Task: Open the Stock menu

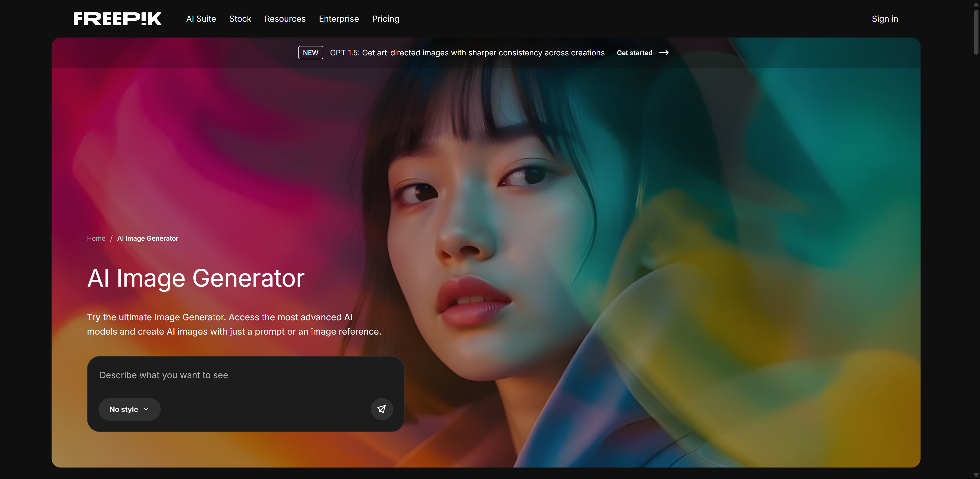Action: pyautogui.click(x=240, y=19)
